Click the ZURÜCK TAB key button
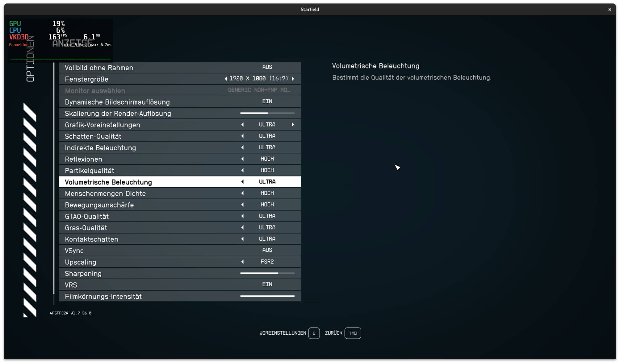 point(353,333)
